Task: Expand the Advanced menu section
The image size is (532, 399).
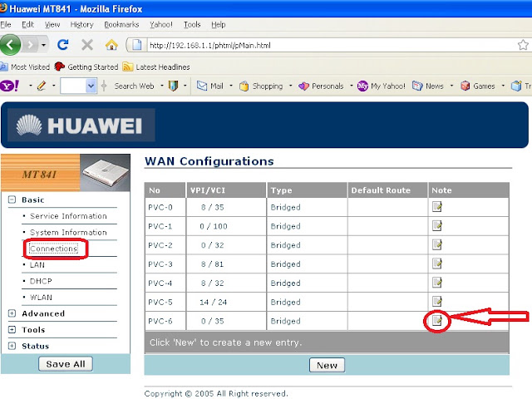Action: pyautogui.click(x=12, y=313)
